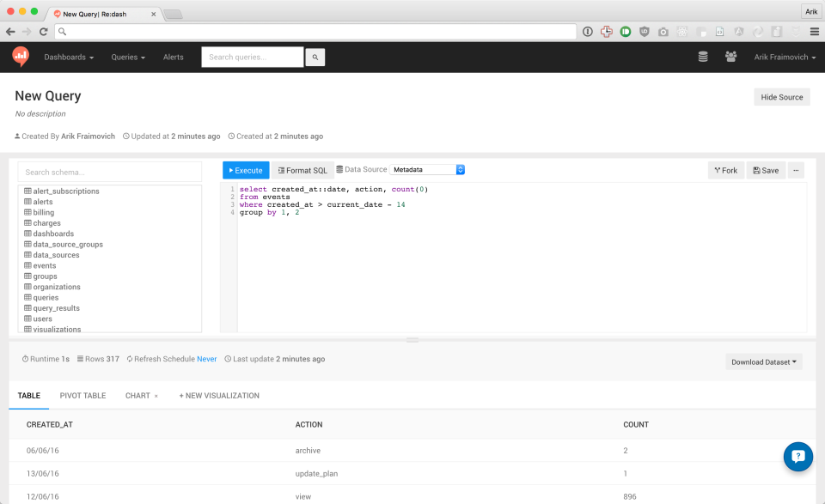Run the query with Execute

[246, 170]
